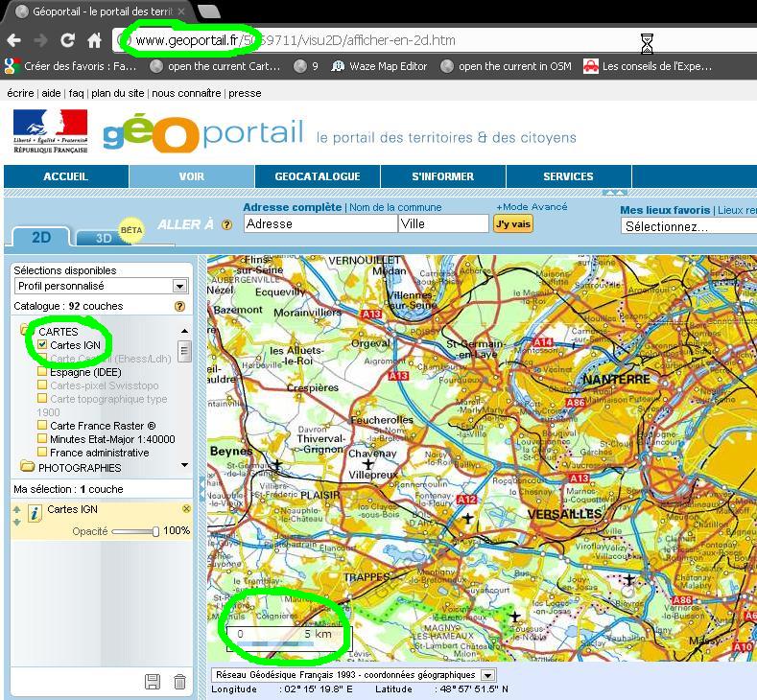Check the France administrative checkbox

pyautogui.click(x=42, y=452)
